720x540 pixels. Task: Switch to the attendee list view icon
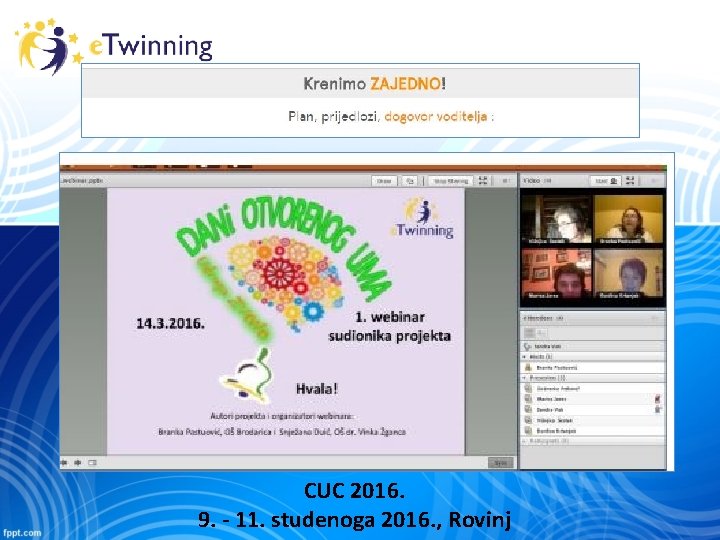529,332
